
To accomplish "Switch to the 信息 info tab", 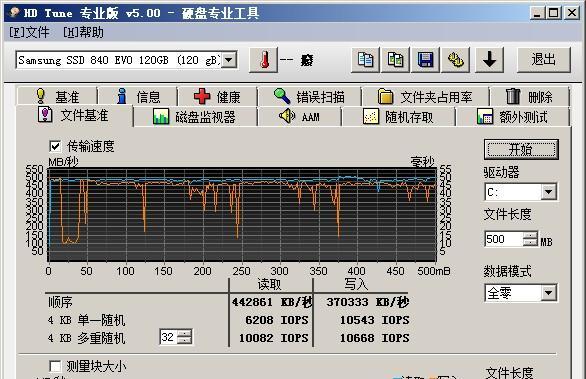I will (138, 97).
